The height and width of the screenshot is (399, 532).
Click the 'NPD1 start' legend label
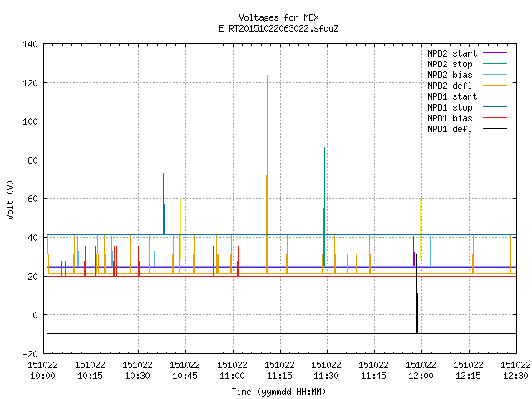[452, 96]
